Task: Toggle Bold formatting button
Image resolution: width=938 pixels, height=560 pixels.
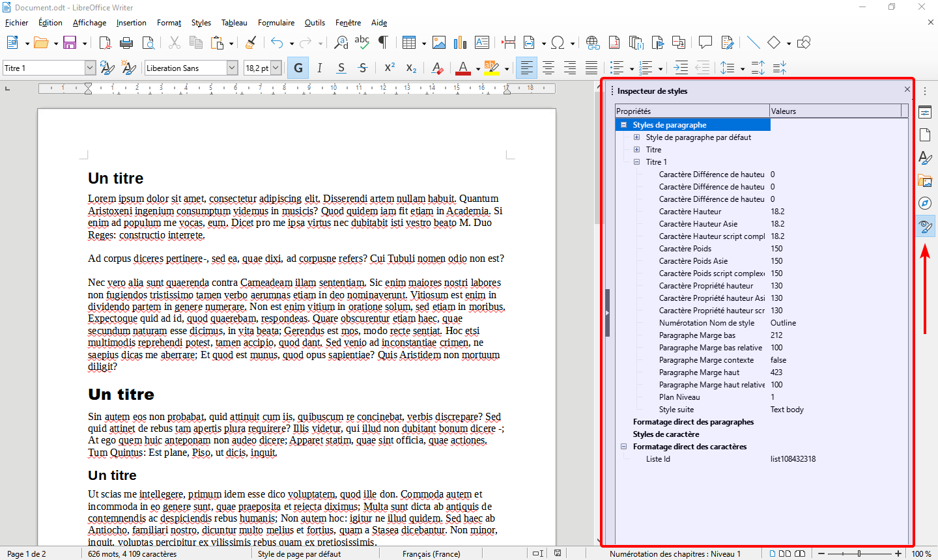Action: coord(298,68)
